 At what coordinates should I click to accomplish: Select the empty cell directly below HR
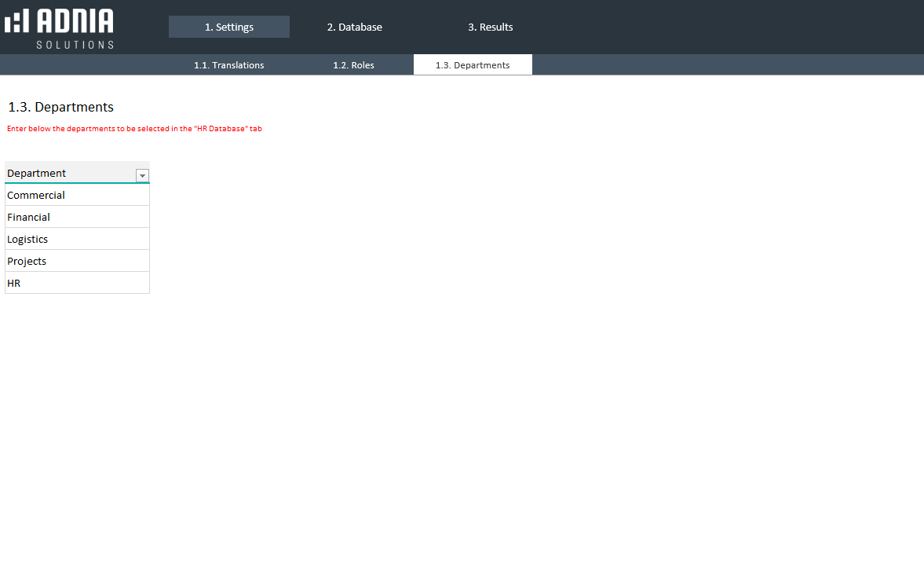pyautogui.click(x=77, y=305)
